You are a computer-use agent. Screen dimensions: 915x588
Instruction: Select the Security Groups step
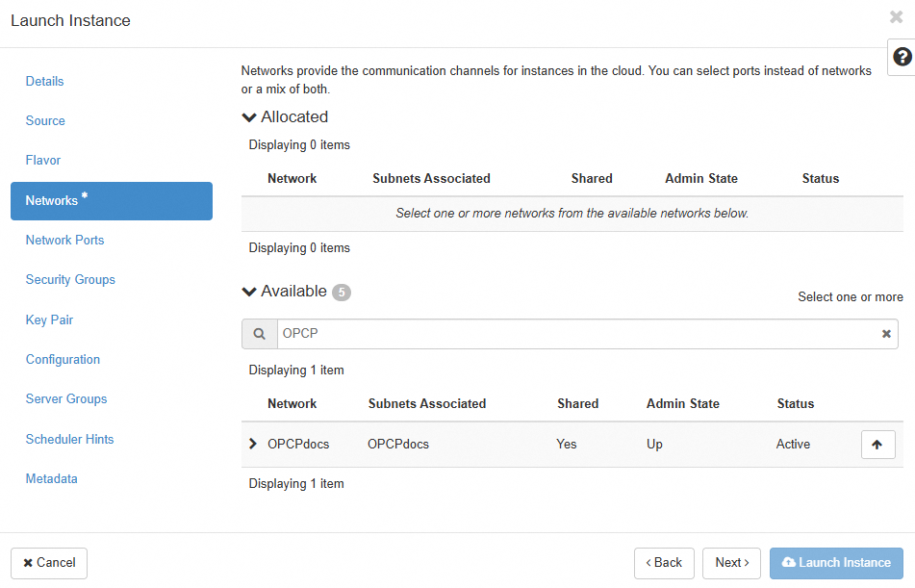tap(70, 279)
